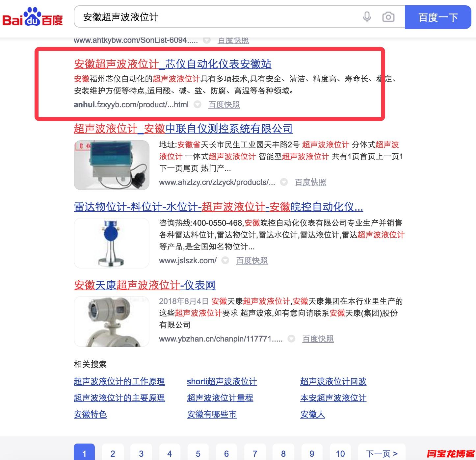This screenshot has width=476, height=460.
Task: Open result 安徽超声波液位计_芯仪自动化仪表安徽站
Action: [172, 64]
